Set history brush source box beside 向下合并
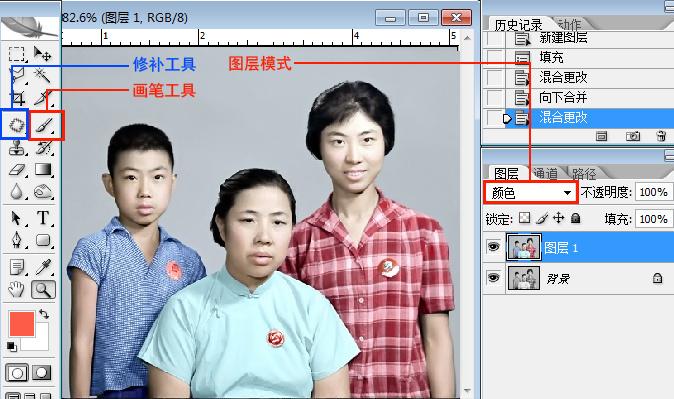Image resolution: width=674 pixels, height=399 pixels. click(495, 97)
